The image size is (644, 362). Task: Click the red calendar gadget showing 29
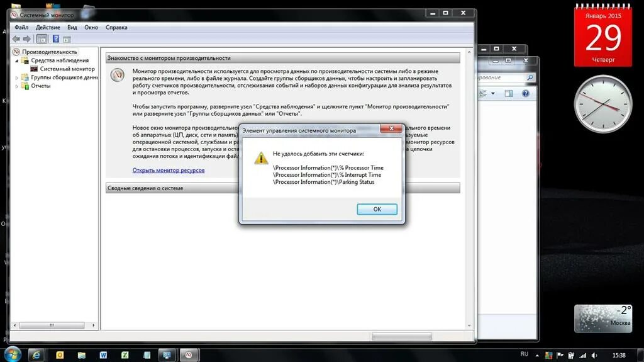[603, 37]
